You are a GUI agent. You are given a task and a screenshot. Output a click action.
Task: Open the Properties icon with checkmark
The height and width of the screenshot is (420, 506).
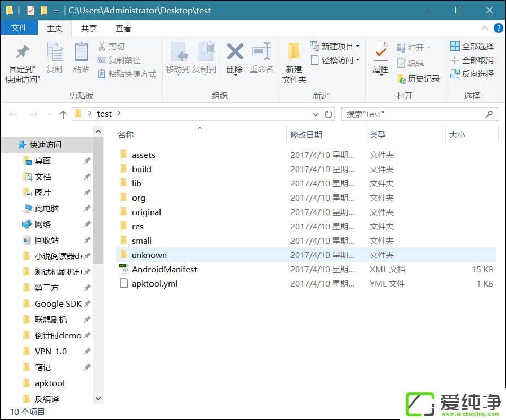380,53
